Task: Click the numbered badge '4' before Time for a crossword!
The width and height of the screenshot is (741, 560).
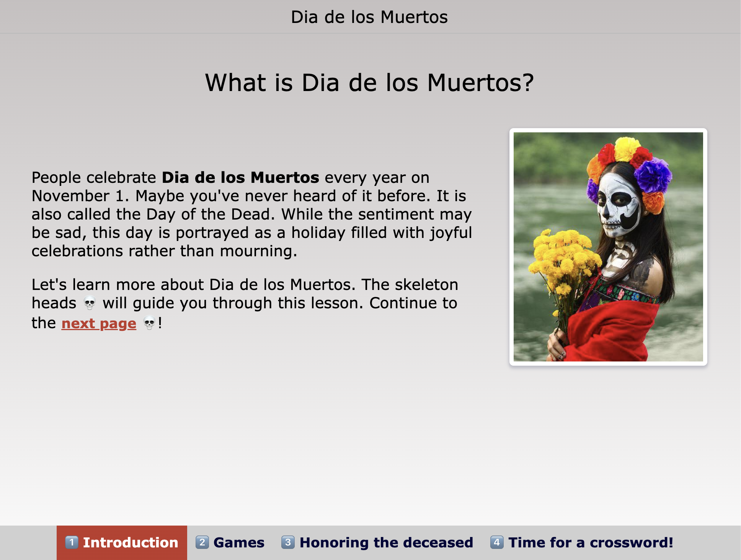Action: click(x=496, y=542)
